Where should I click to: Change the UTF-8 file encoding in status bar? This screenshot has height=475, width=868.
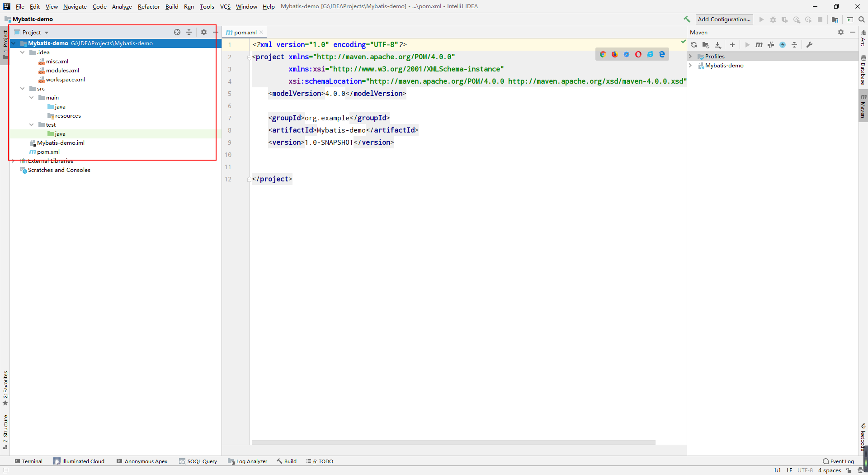[805, 470]
